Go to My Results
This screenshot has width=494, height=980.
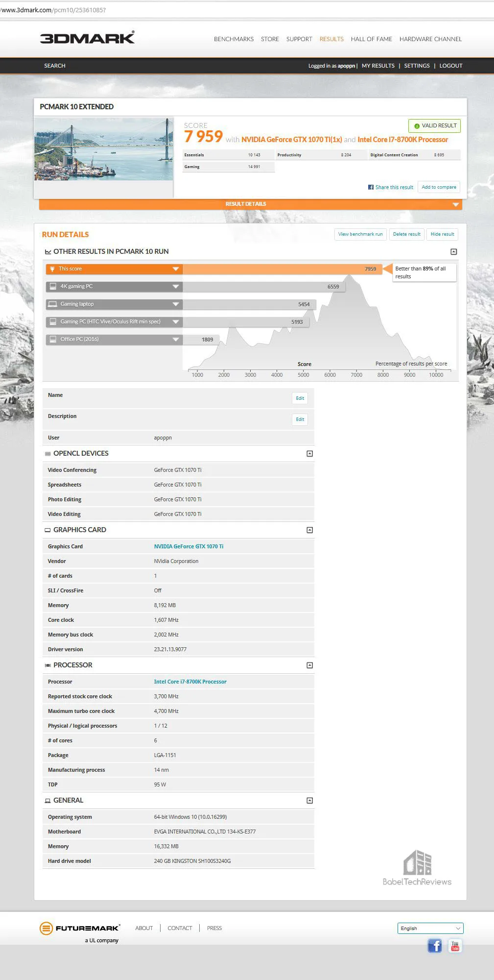click(x=378, y=66)
